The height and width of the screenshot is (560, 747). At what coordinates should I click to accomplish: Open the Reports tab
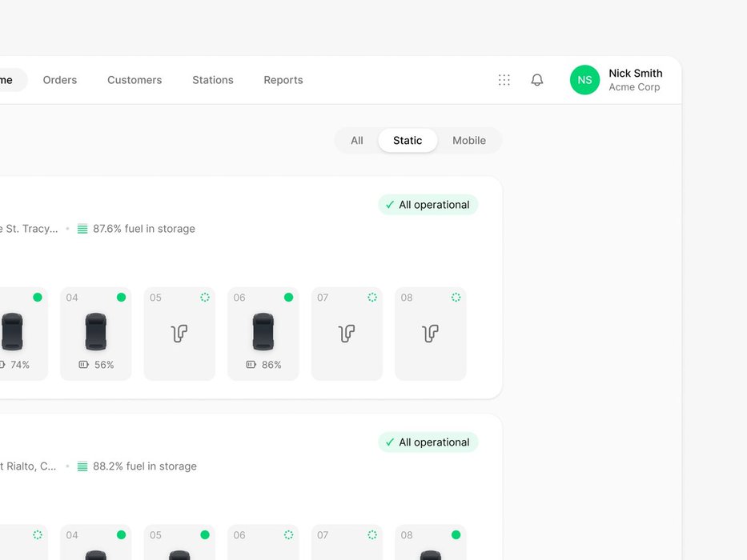(x=283, y=80)
